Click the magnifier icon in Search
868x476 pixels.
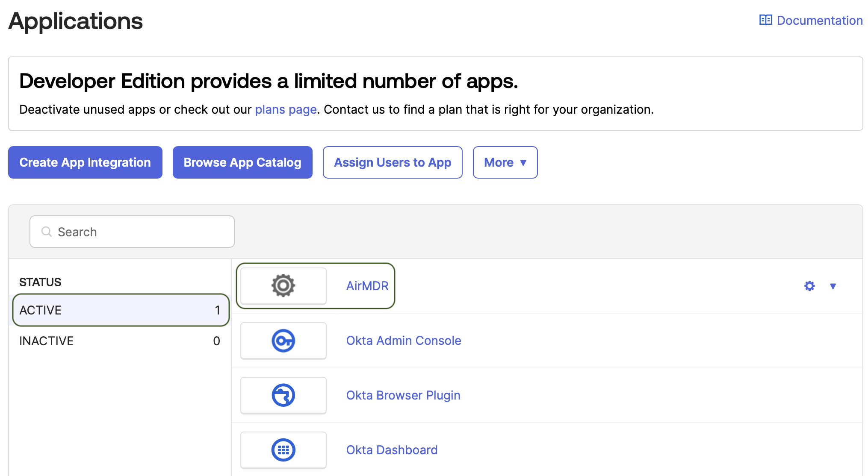[x=46, y=232]
